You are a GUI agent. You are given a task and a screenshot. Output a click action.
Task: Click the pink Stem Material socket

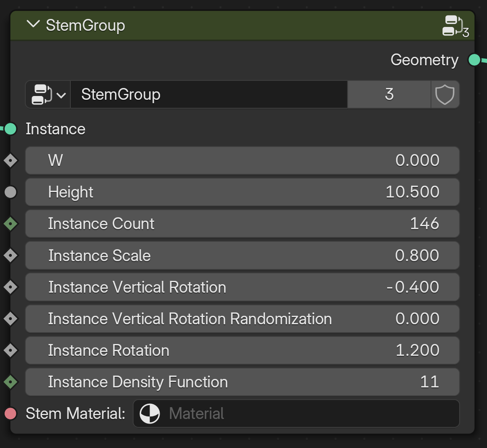tap(11, 413)
